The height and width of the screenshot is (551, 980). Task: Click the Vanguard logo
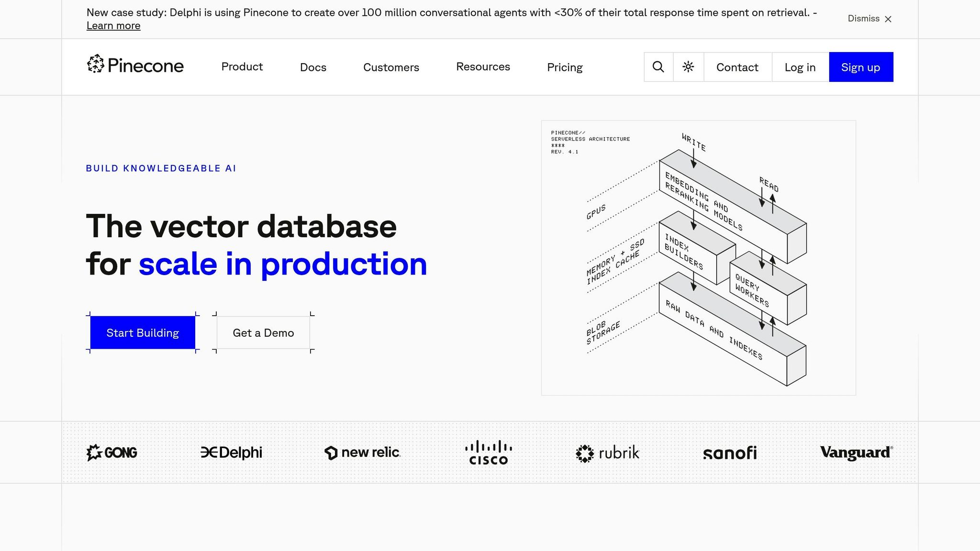click(x=857, y=452)
